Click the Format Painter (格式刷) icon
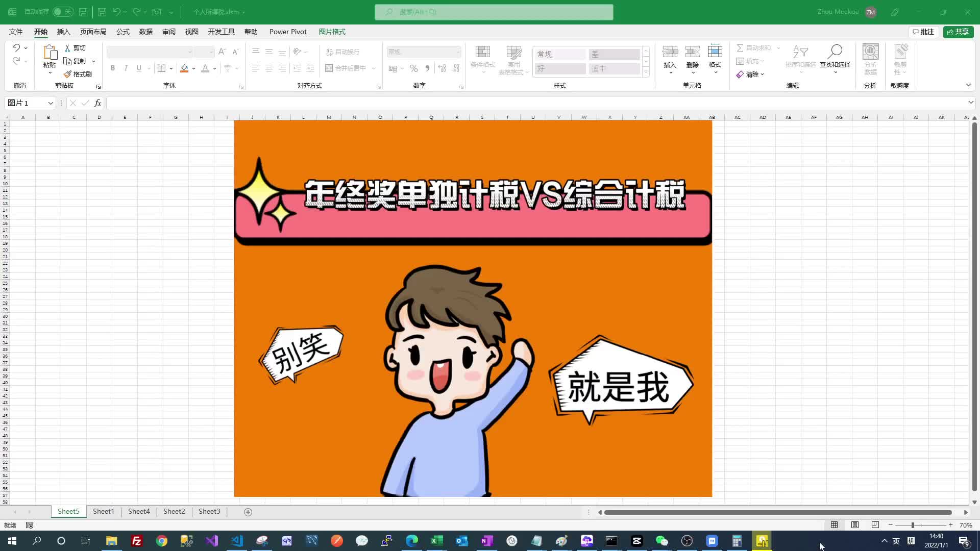980x551 pixels. pos(68,74)
